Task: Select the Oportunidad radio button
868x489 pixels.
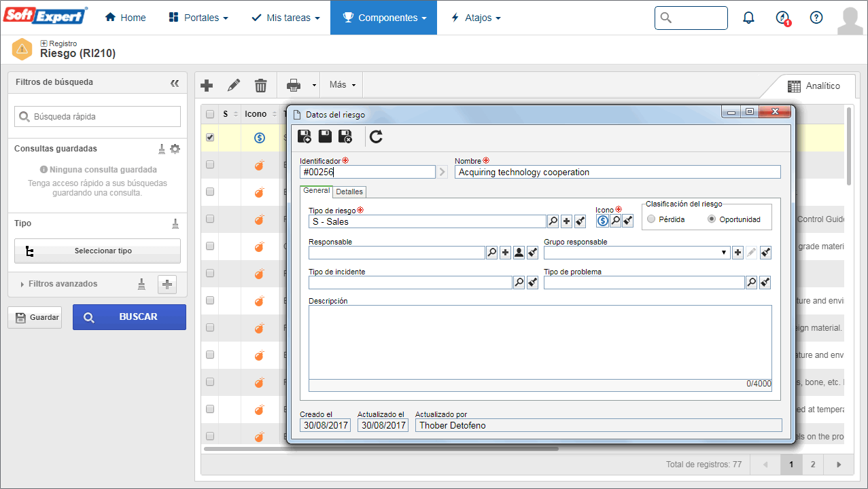Action: [712, 219]
